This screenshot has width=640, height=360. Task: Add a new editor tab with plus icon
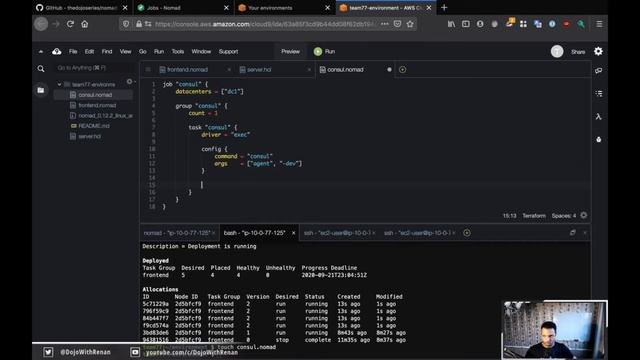click(x=402, y=69)
